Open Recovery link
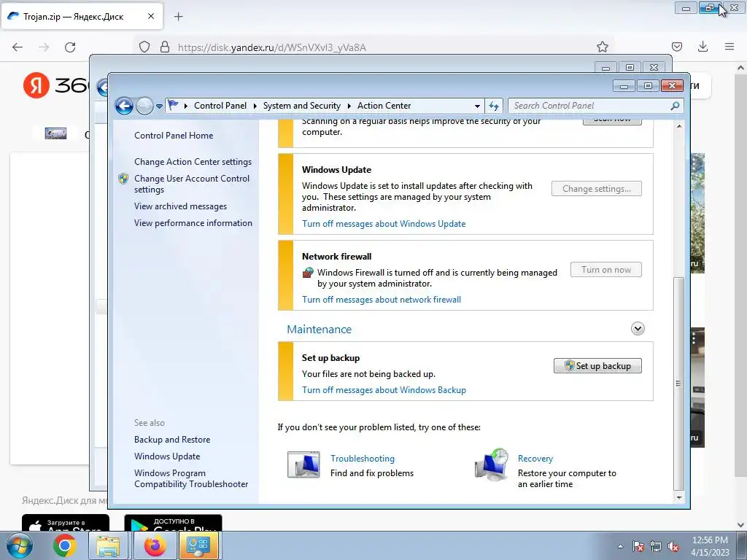Image resolution: width=747 pixels, height=560 pixels. pos(535,458)
